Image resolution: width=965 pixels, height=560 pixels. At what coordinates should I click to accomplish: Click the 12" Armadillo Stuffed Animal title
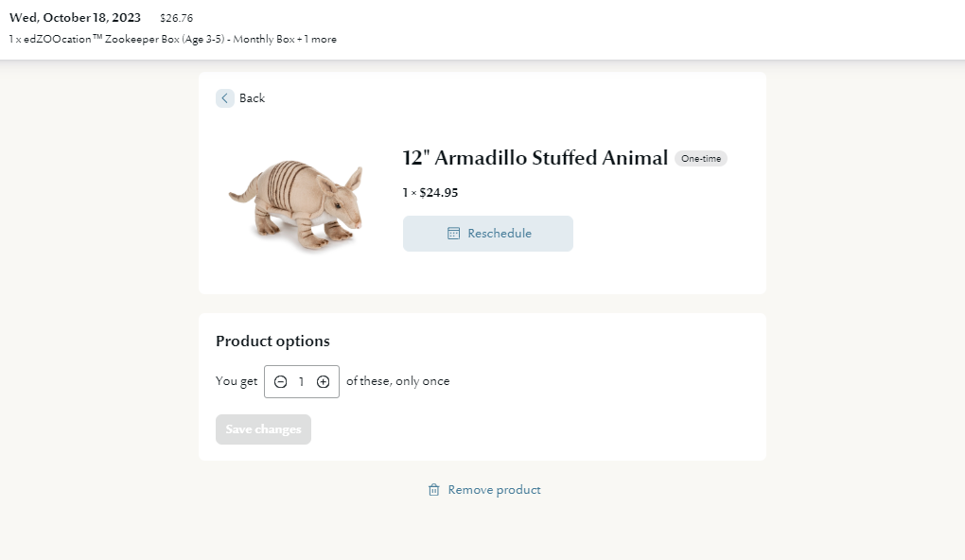(x=535, y=158)
